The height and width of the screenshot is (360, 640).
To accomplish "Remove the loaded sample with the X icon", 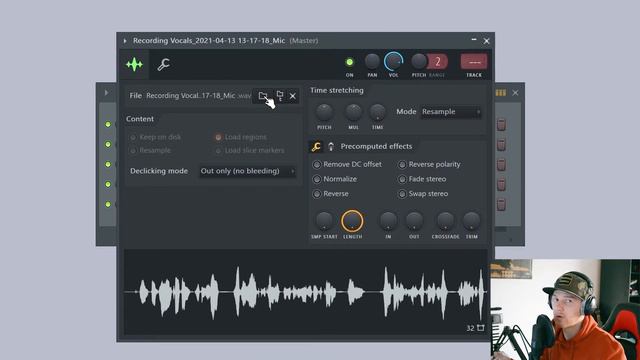I will (x=293, y=96).
